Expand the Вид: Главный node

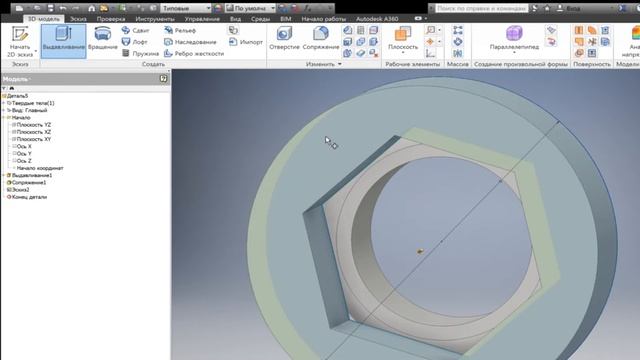click(4, 110)
